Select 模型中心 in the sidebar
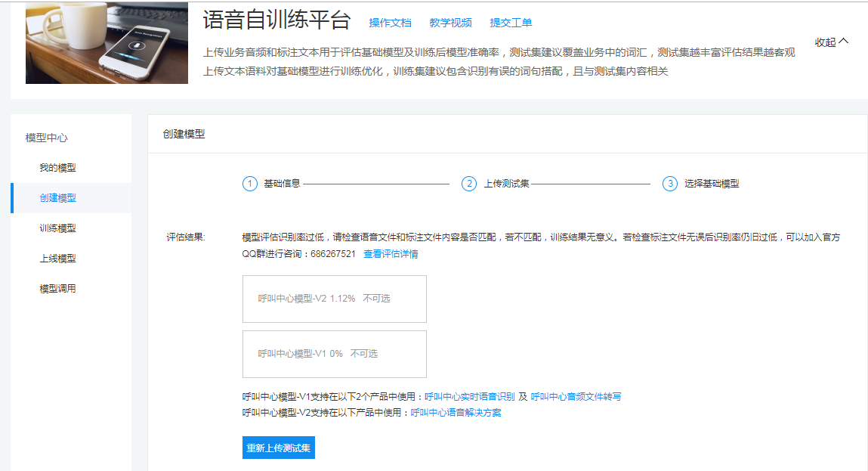868x471 pixels. pyautogui.click(x=47, y=138)
